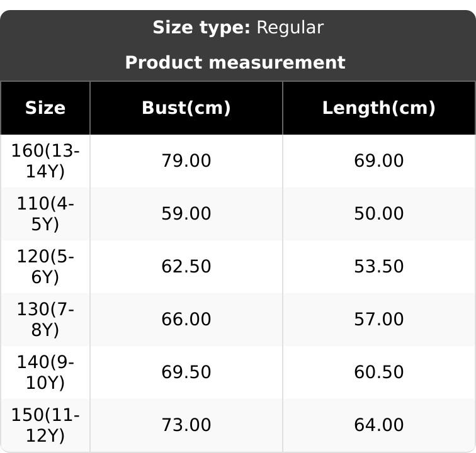Select the 53.50 length cell
Image resolution: width=476 pixels, height=453 pixels.
[378, 267]
